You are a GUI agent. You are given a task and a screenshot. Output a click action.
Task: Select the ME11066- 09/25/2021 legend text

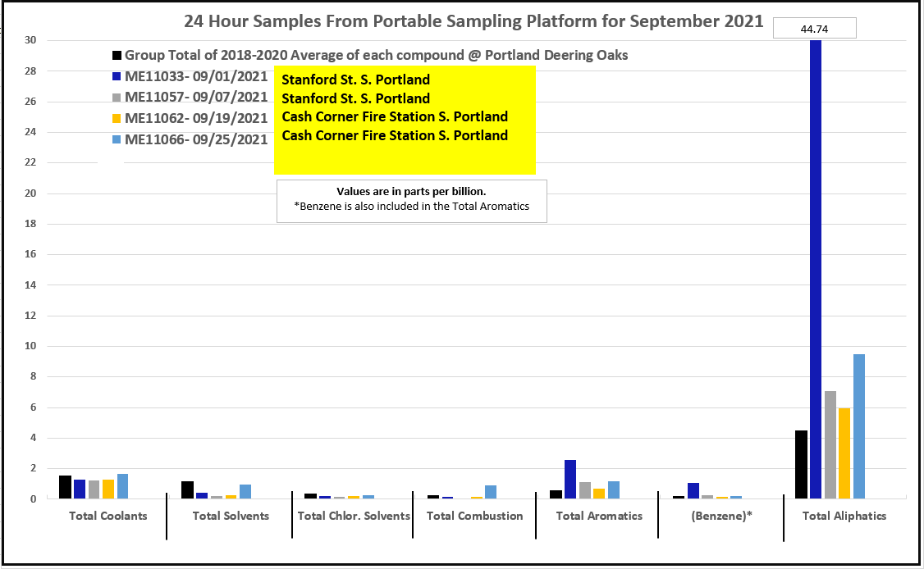click(196, 140)
